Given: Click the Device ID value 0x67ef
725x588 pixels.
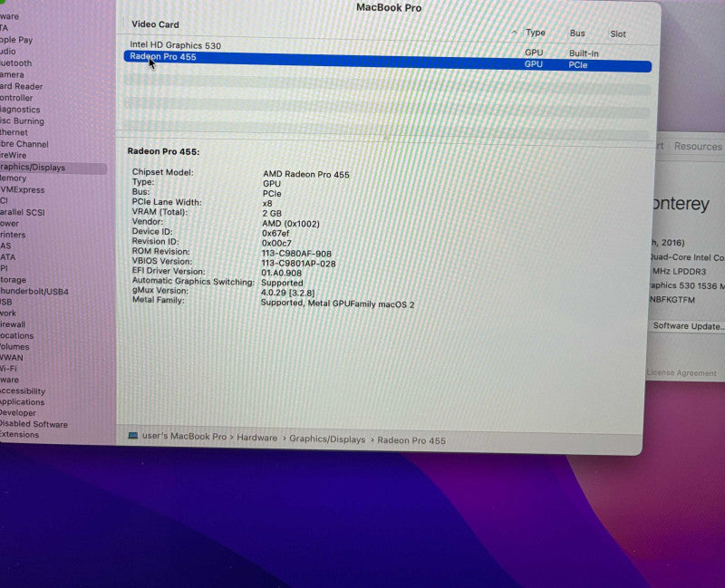Looking at the screenshot, I should (x=275, y=234).
